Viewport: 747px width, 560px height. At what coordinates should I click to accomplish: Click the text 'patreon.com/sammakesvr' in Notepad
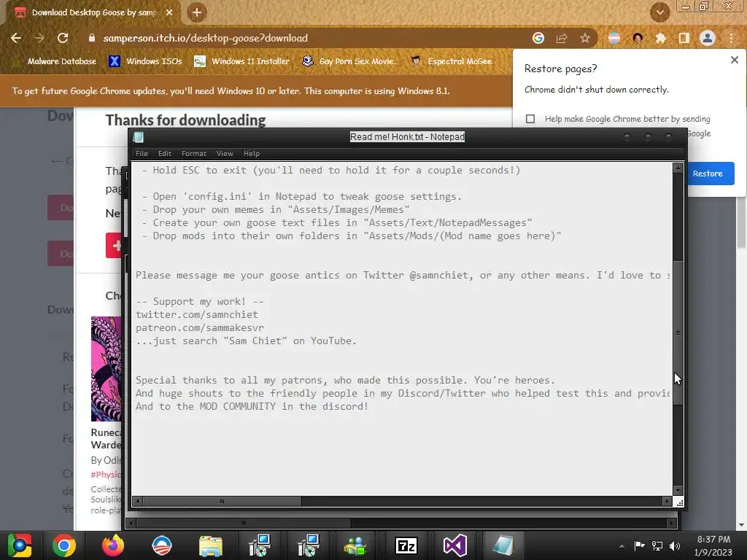[x=200, y=327]
